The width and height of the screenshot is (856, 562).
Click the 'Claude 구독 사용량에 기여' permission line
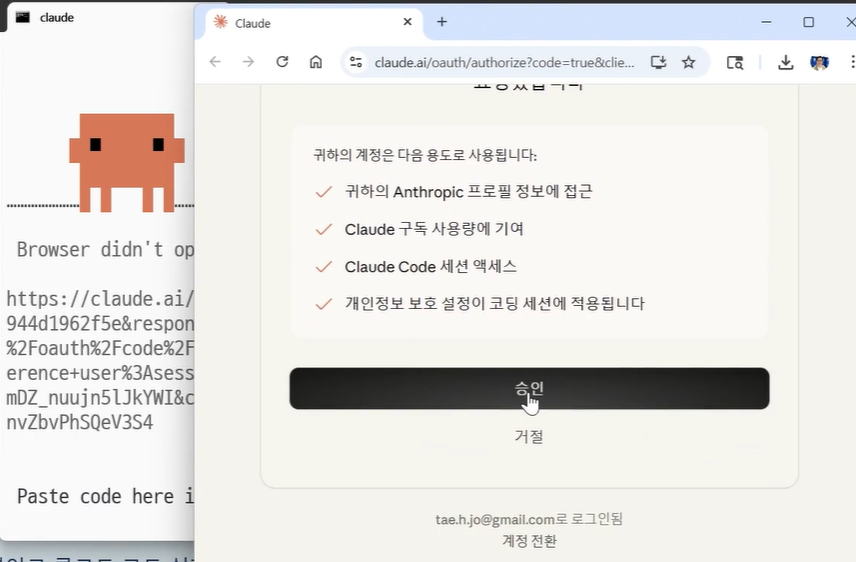[x=434, y=229]
